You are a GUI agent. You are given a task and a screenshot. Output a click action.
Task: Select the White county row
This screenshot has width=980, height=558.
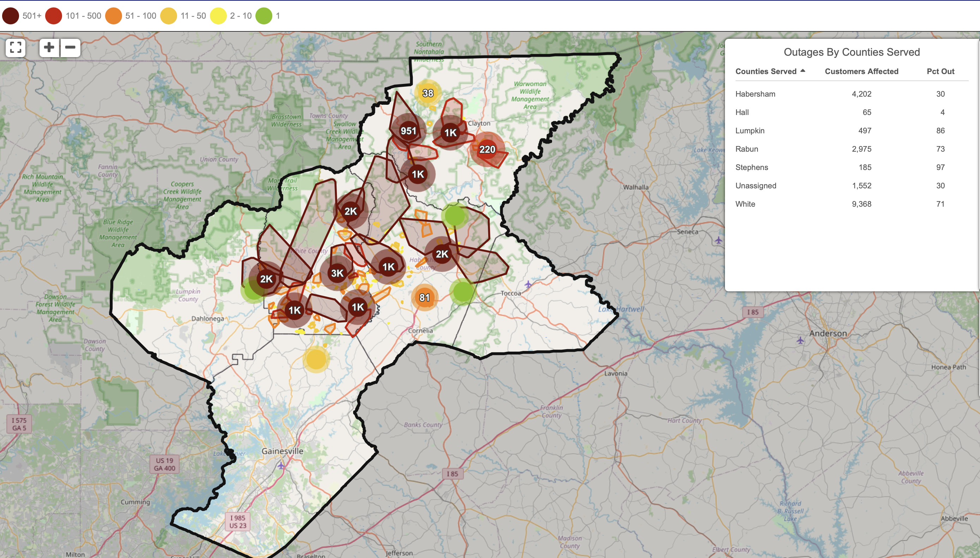click(745, 204)
